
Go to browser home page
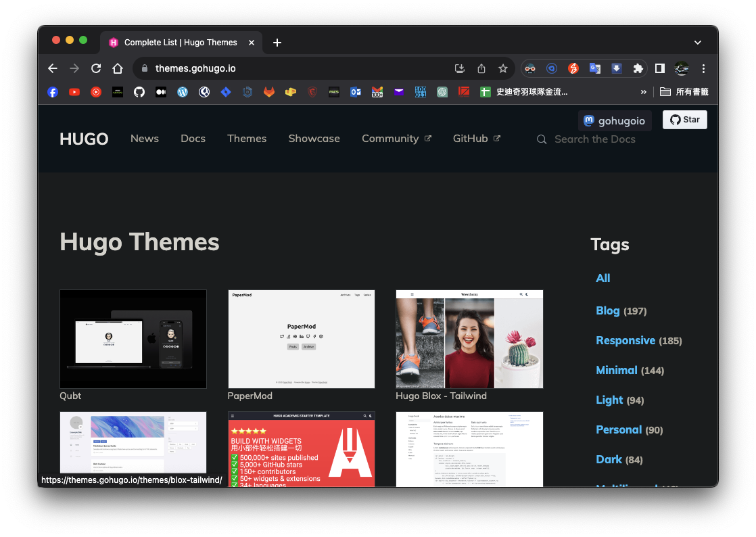tap(118, 68)
